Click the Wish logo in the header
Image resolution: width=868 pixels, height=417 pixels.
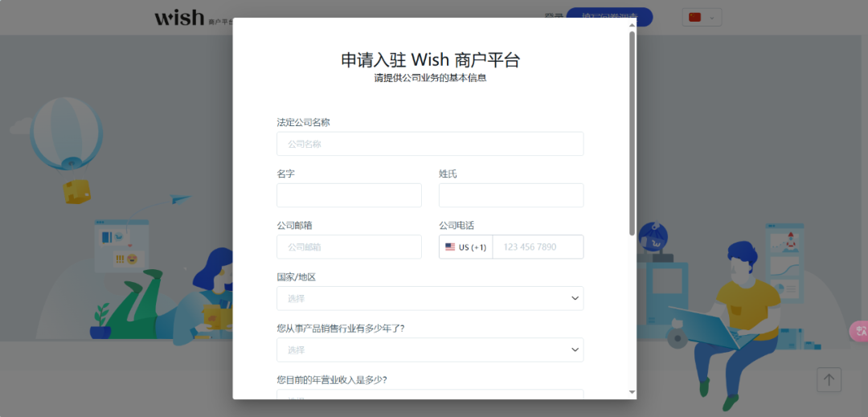tap(179, 18)
